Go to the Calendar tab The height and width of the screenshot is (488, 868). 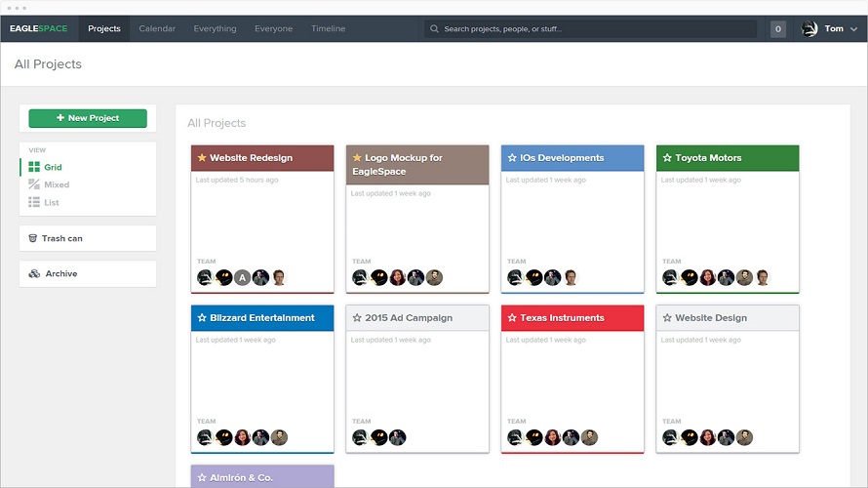tap(157, 29)
